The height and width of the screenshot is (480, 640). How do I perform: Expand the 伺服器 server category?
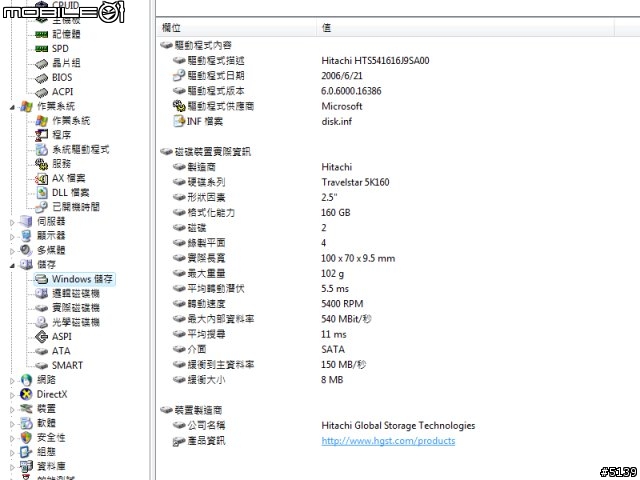pos(12,222)
